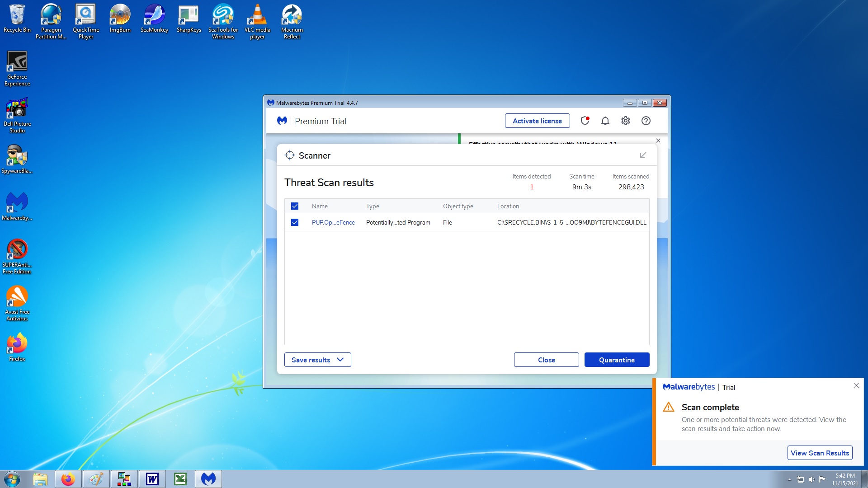This screenshot has height=488, width=868.
Task: Click the Close button in scan results
Action: point(547,360)
